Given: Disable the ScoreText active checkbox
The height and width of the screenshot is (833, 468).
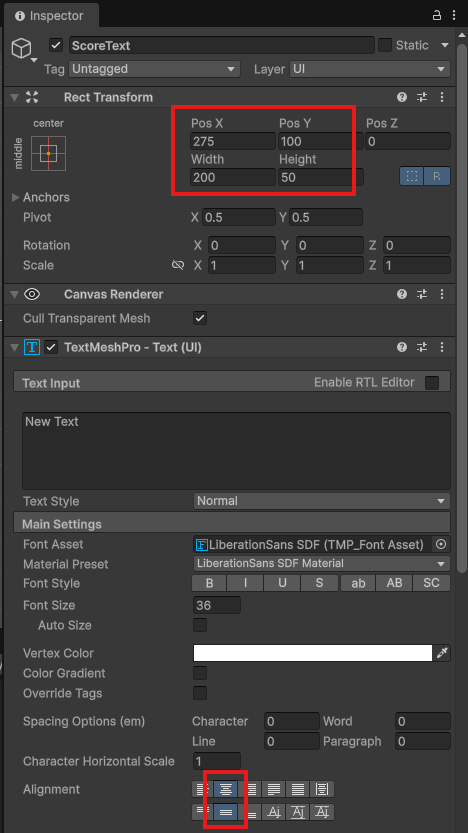Looking at the screenshot, I should point(56,45).
